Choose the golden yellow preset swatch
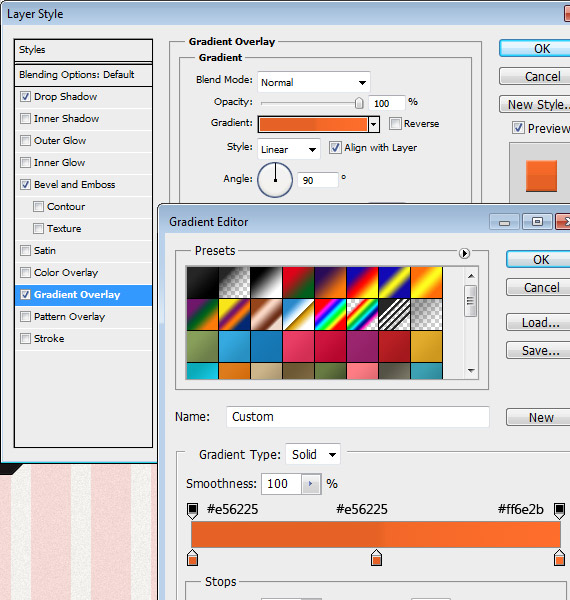Screen dimensions: 570x600 (427, 347)
